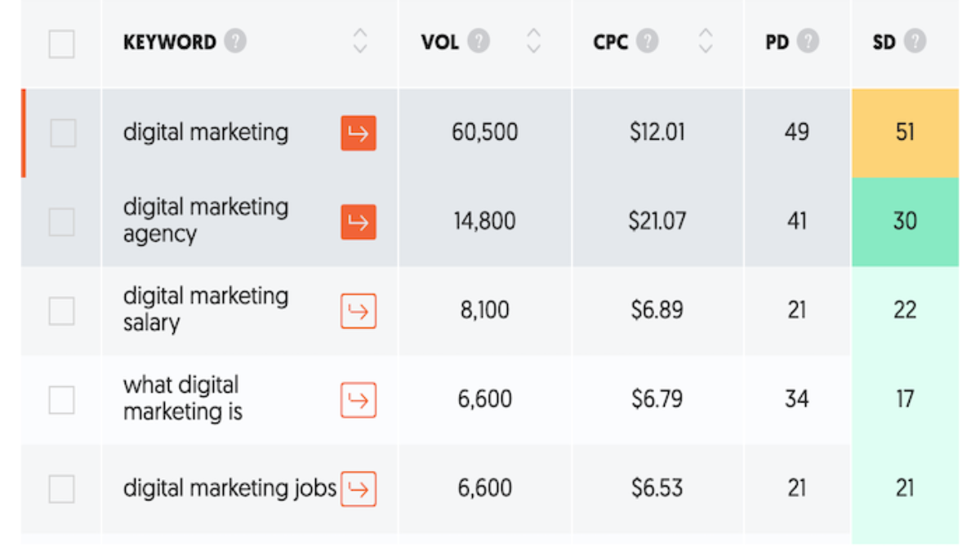Click the help icon next to VOL
The width and height of the screenshot is (980, 551).
pyautogui.click(x=479, y=42)
